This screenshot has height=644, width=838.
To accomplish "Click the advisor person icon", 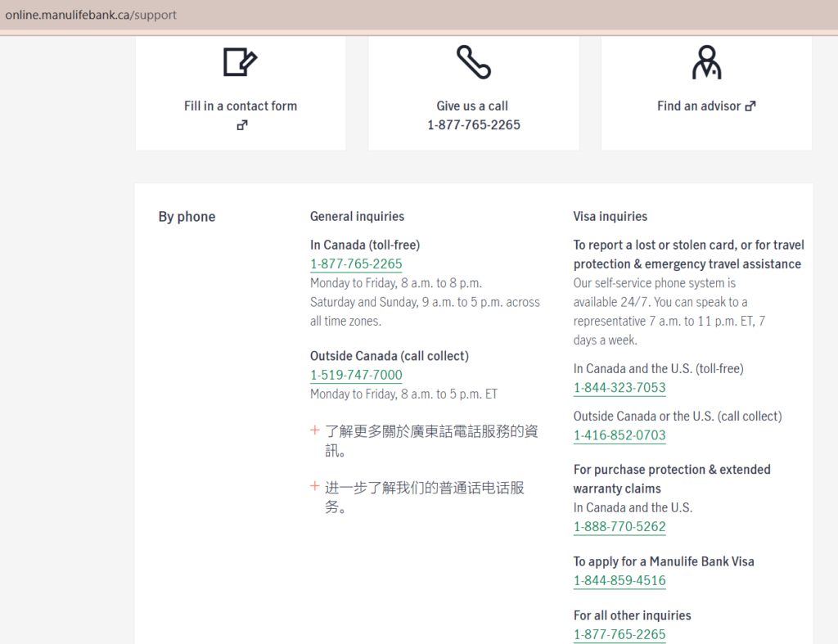I will tap(705, 62).
